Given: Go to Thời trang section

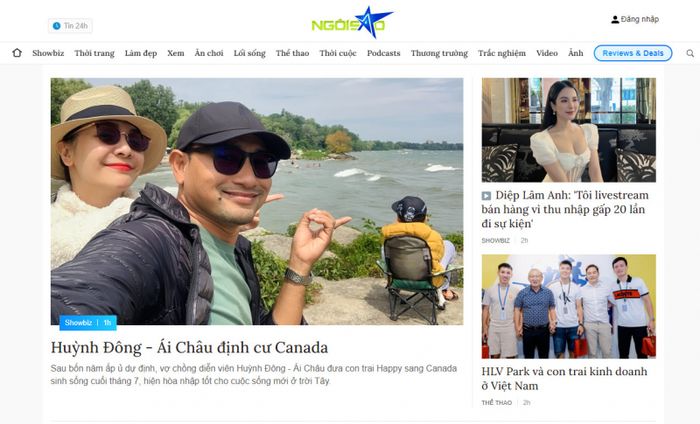Looking at the screenshot, I should click(94, 53).
